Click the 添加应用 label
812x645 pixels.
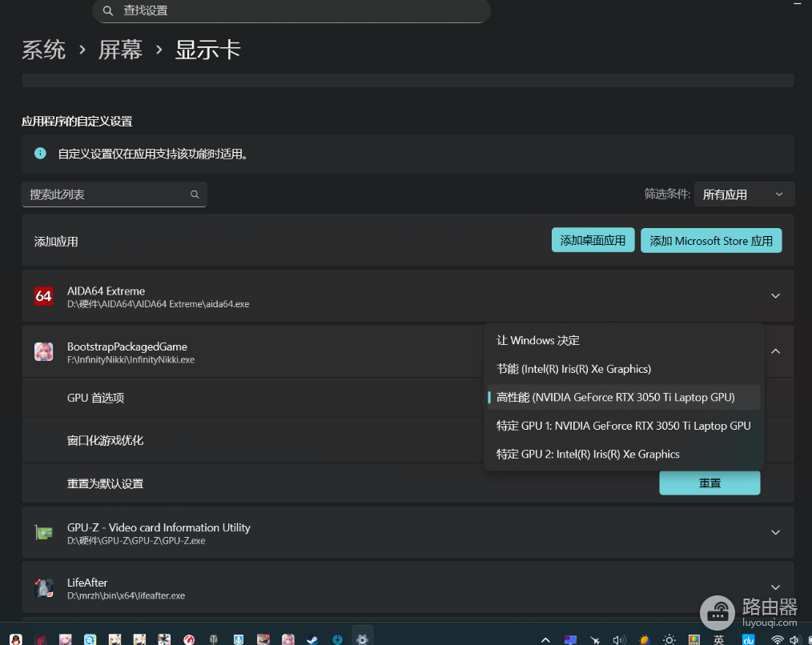pyautogui.click(x=56, y=241)
